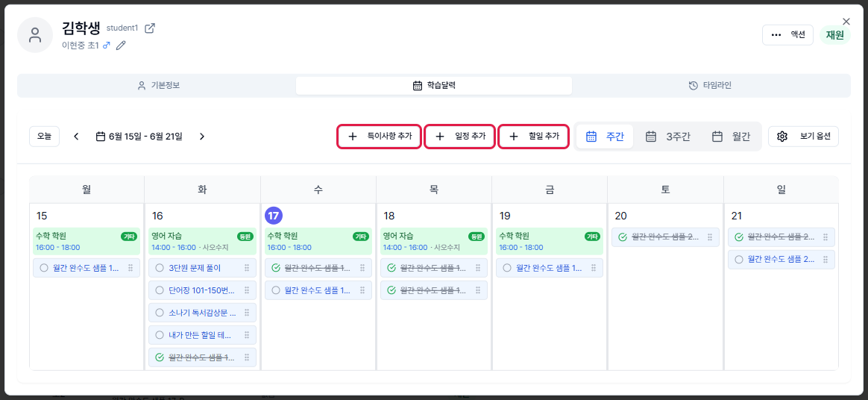Image resolution: width=868 pixels, height=400 pixels.
Task: Go to previous week chevron
Action: pos(76,137)
